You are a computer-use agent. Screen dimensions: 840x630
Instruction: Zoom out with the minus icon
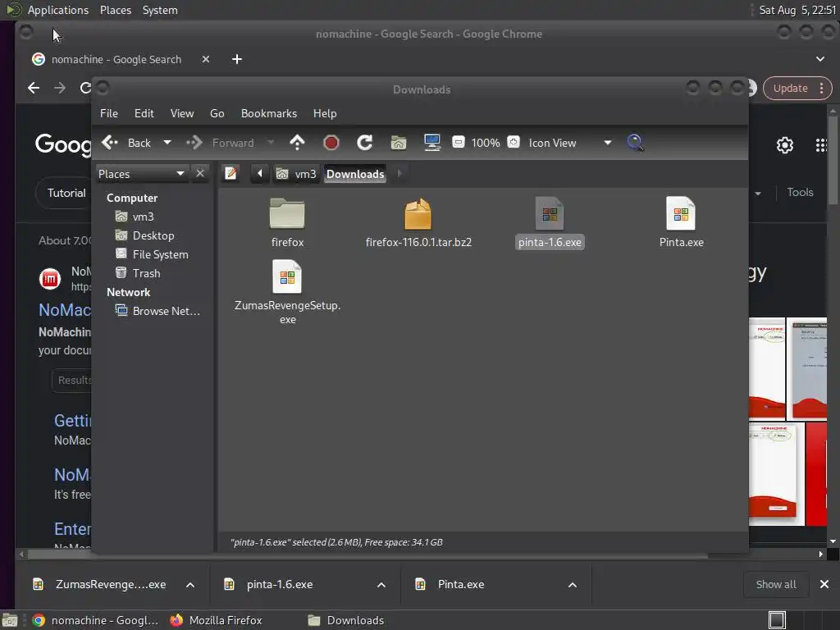[x=458, y=142]
